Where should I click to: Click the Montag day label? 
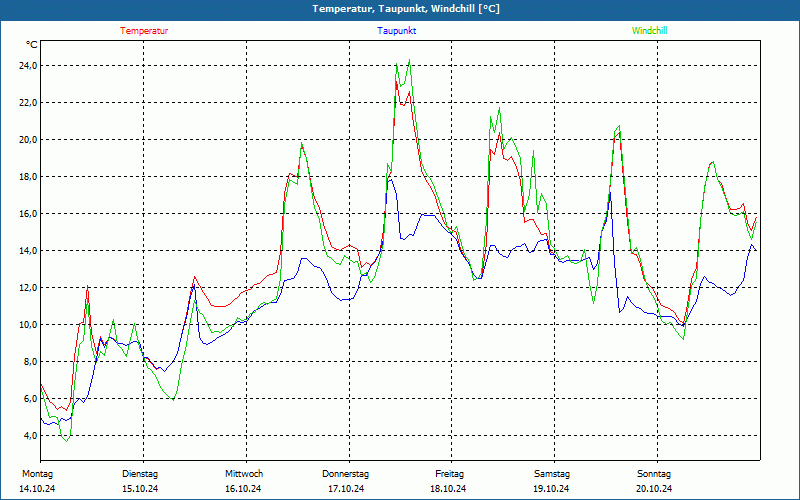[x=37, y=474]
